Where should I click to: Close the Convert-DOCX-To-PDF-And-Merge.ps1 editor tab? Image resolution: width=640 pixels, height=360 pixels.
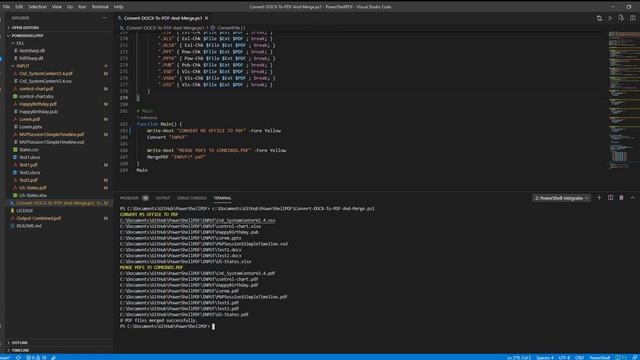207,18
